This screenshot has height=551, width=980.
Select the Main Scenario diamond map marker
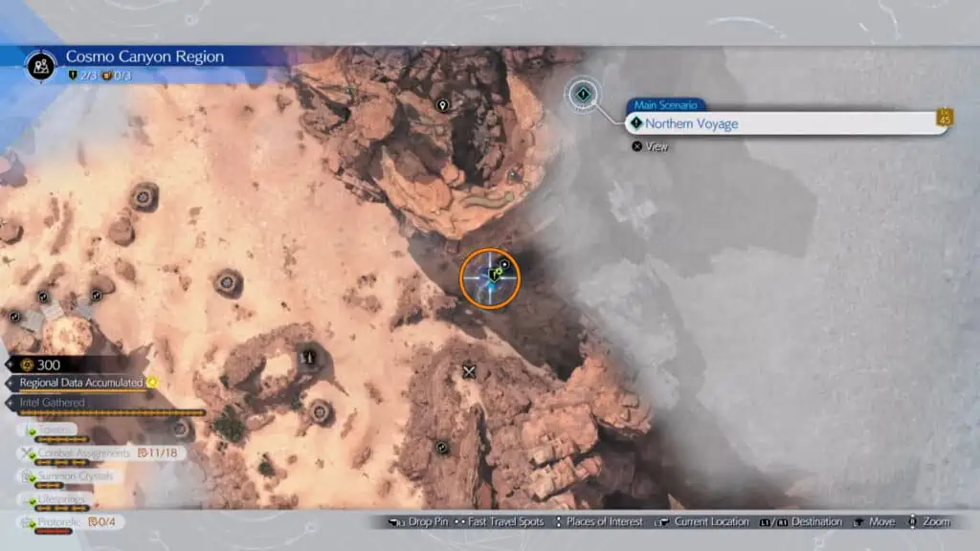[x=583, y=95]
